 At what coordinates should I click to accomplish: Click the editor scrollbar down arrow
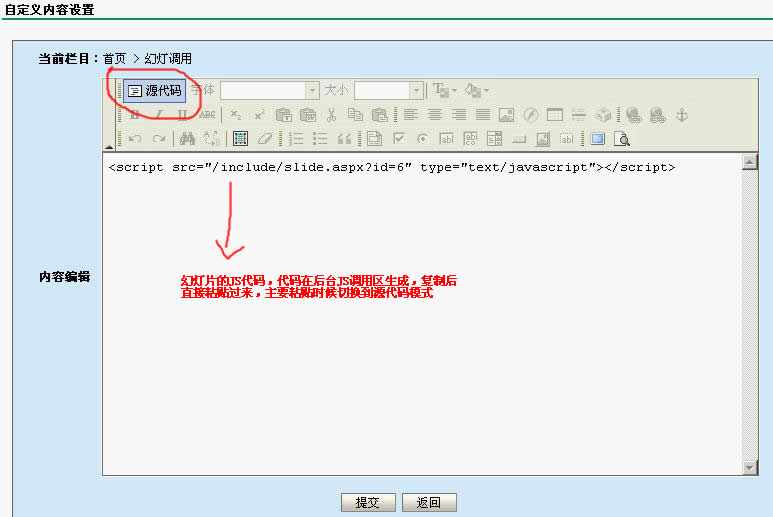click(749, 467)
